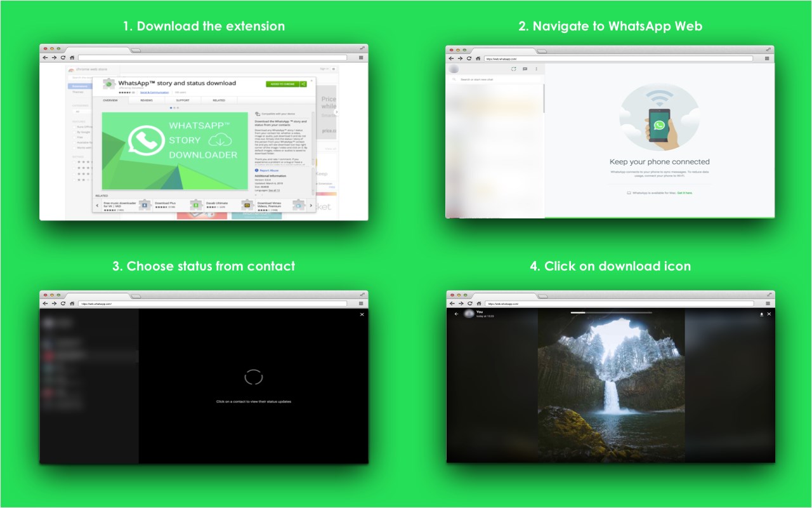This screenshot has width=812, height=508.
Task: Switch to the Overview tab in web store
Action: [110, 100]
